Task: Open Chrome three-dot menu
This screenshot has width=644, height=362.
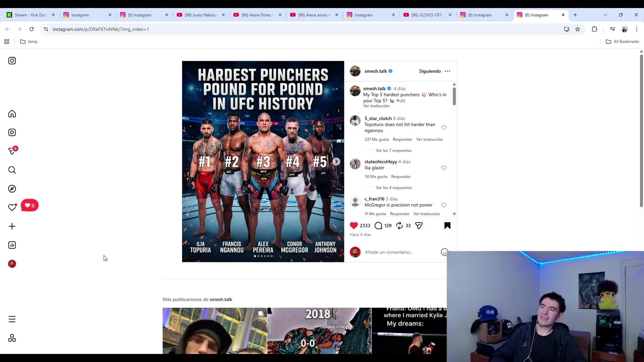Action: click(x=636, y=29)
